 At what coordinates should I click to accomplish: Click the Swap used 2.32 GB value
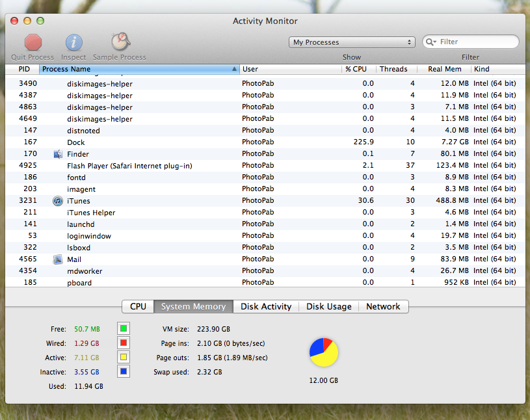[x=209, y=372]
